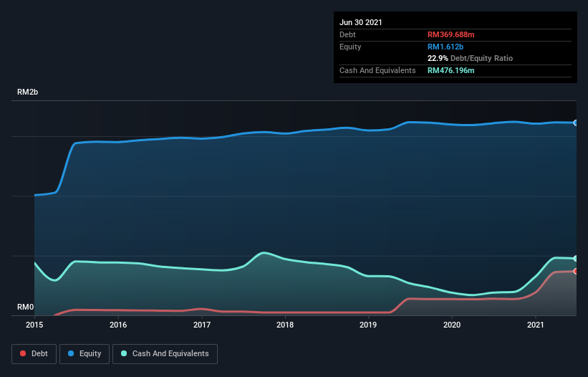Image resolution: width=588 pixels, height=377 pixels.
Task: Toggle Cash And Equivalents legend button
Action: (165, 354)
